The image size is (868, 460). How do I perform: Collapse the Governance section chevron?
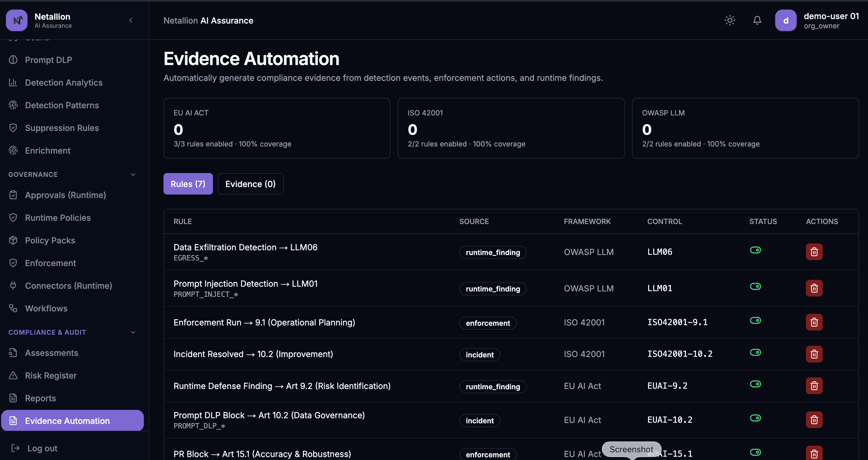pos(133,174)
